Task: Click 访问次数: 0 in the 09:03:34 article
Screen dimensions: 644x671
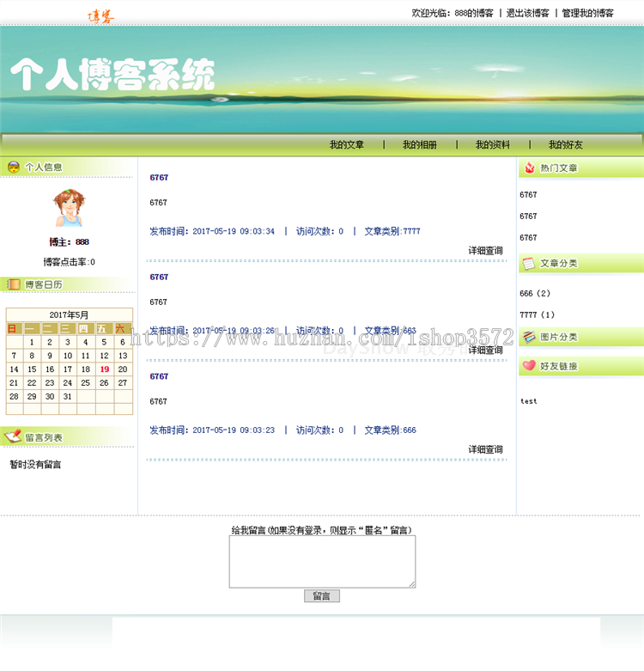Action: [319, 231]
